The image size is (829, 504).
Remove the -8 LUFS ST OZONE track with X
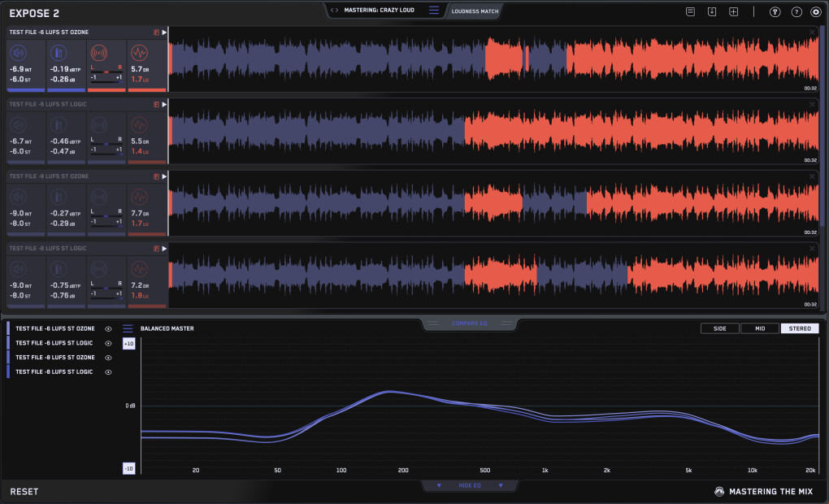(812, 176)
